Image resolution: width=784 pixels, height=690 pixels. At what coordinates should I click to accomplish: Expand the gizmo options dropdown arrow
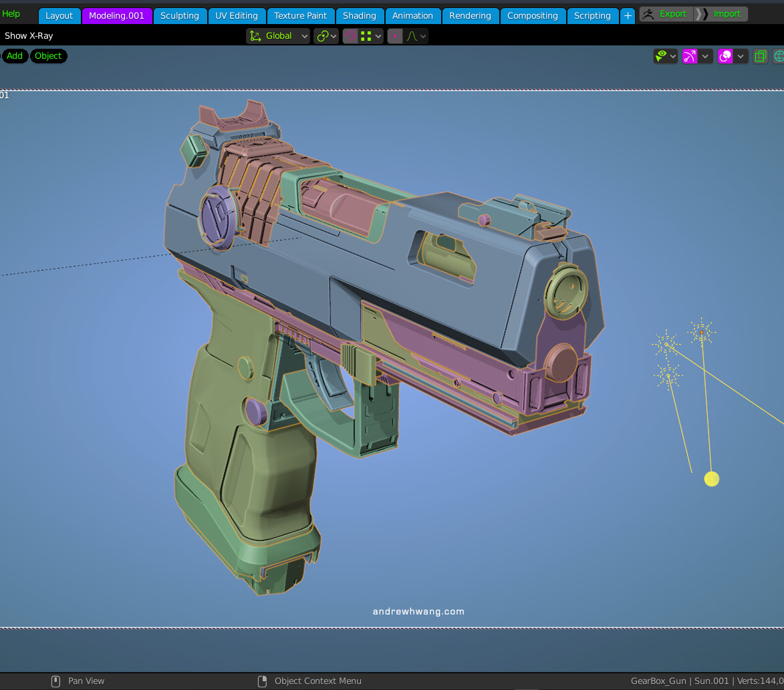[705, 56]
